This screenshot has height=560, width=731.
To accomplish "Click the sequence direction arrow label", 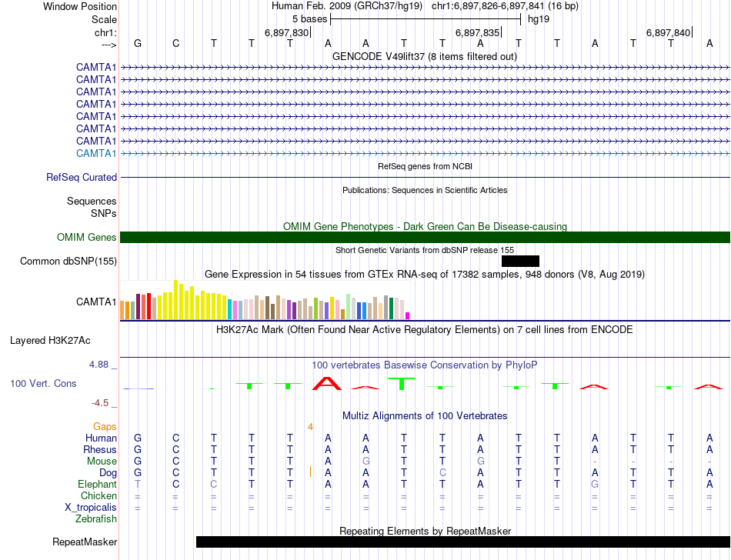I will (x=108, y=45).
